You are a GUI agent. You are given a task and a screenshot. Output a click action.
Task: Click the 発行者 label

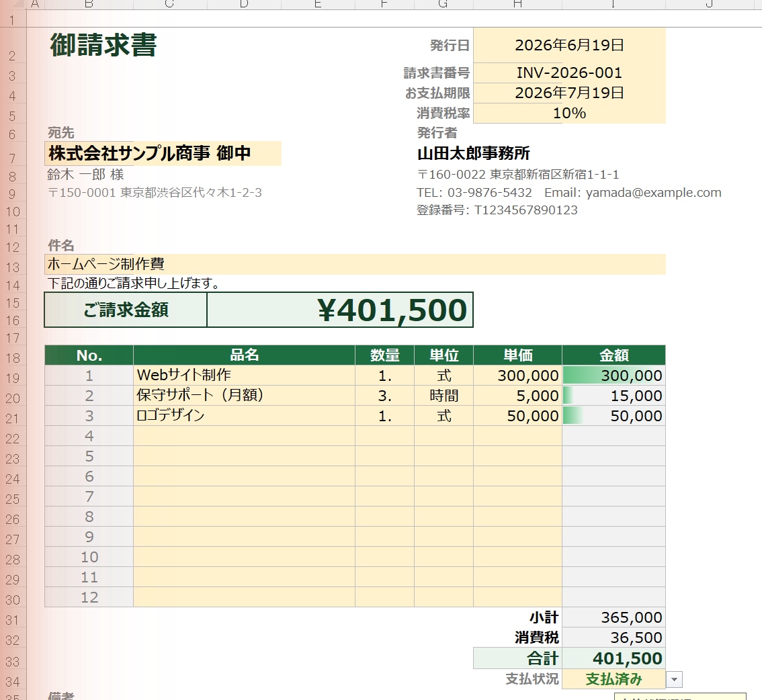point(437,132)
